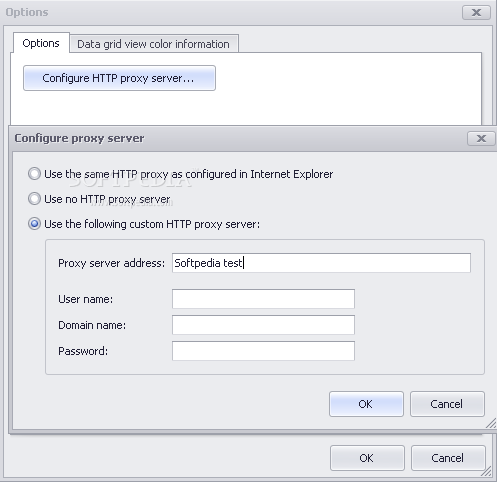The height and width of the screenshot is (482, 497).
Task: Click the proxy dialog resize grip corner
Action: tap(490, 423)
